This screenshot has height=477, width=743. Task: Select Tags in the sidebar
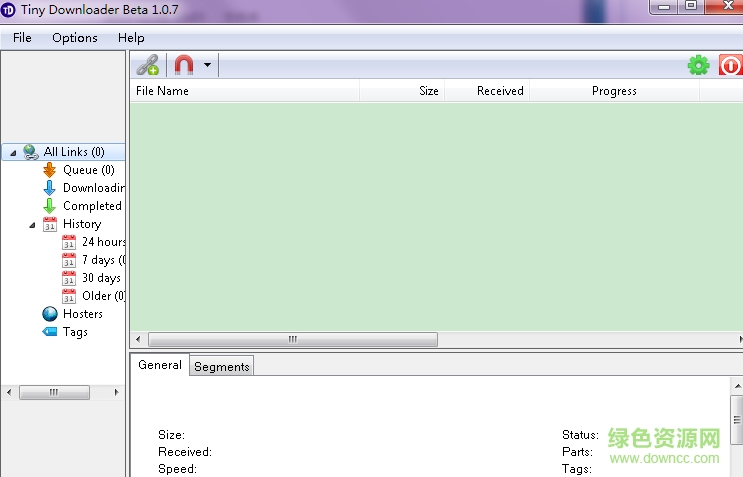click(75, 332)
